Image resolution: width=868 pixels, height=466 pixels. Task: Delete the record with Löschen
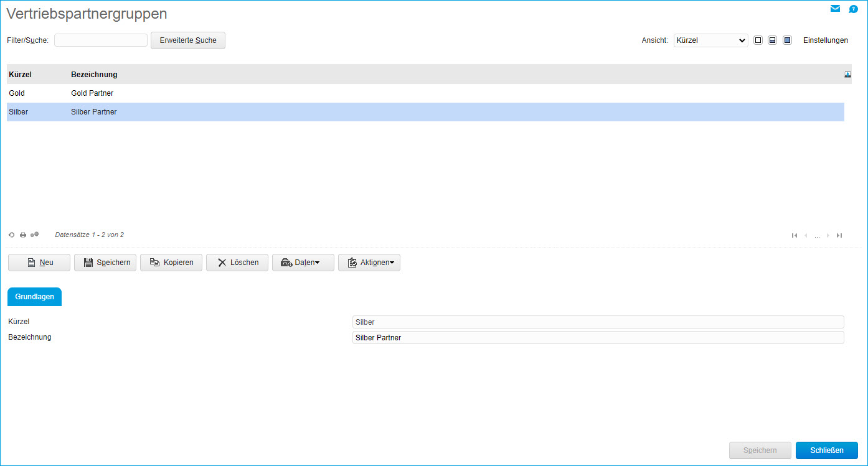coord(237,263)
